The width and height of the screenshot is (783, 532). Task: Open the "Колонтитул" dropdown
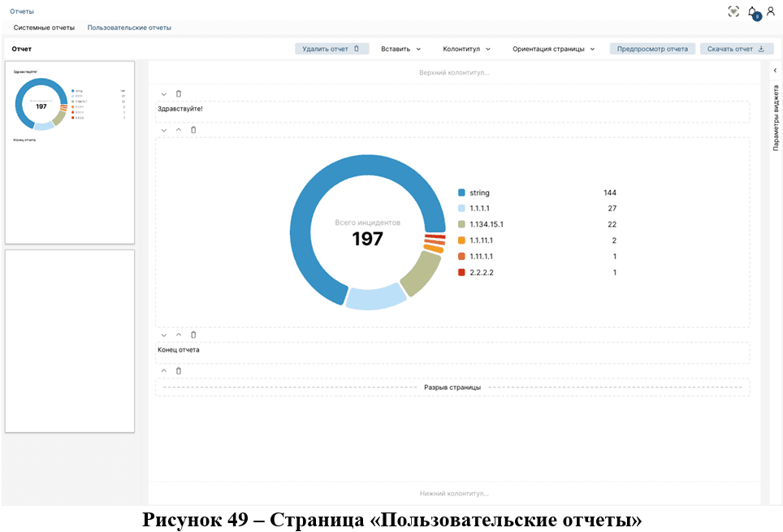[466, 49]
